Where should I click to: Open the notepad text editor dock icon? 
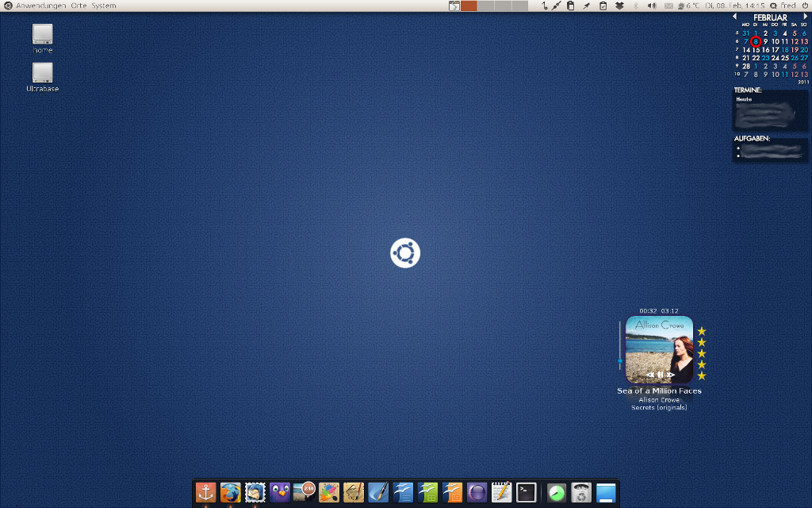click(501, 493)
